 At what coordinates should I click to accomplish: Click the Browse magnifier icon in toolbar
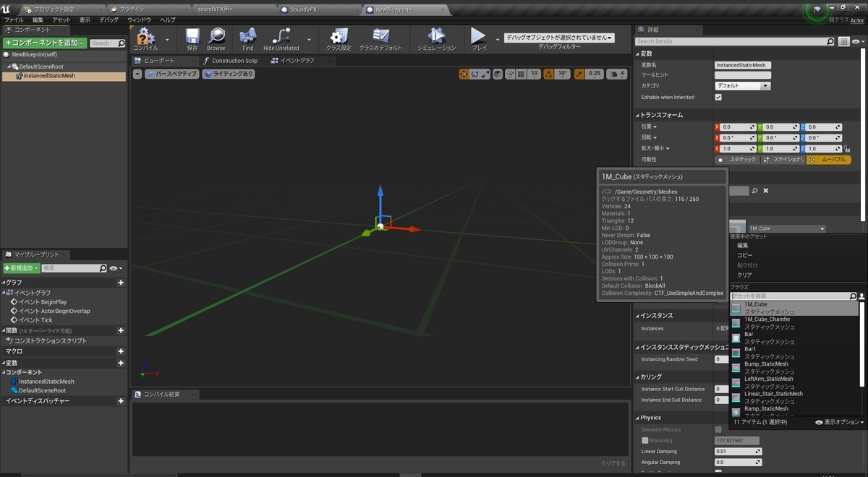pos(216,39)
